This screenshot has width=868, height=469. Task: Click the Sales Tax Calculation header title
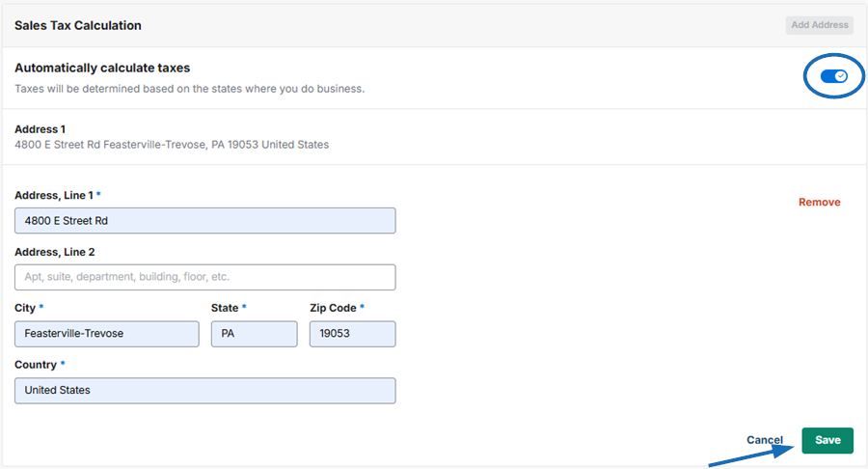click(78, 25)
